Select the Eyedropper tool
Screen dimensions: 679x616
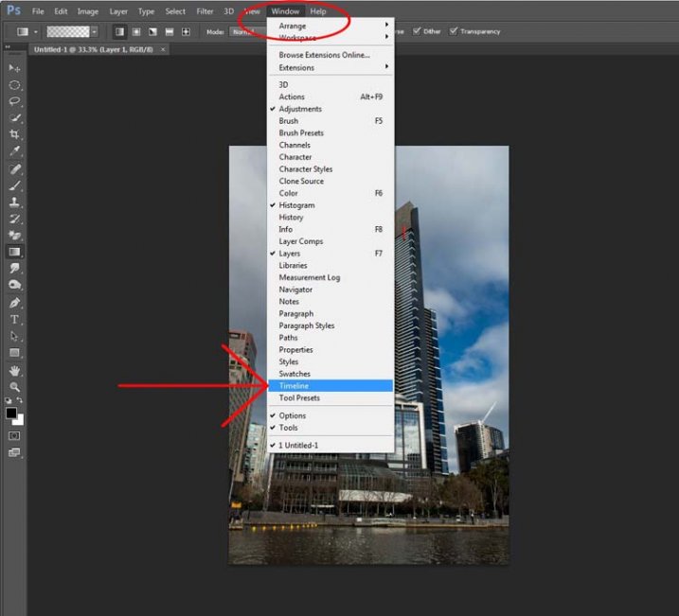tap(14, 150)
